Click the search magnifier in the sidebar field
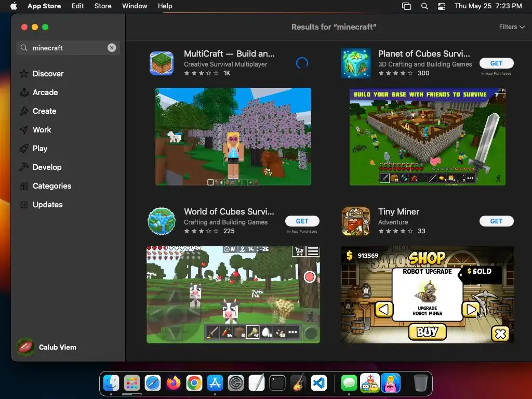The image size is (532, 399). pyautogui.click(x=24, y=48)
